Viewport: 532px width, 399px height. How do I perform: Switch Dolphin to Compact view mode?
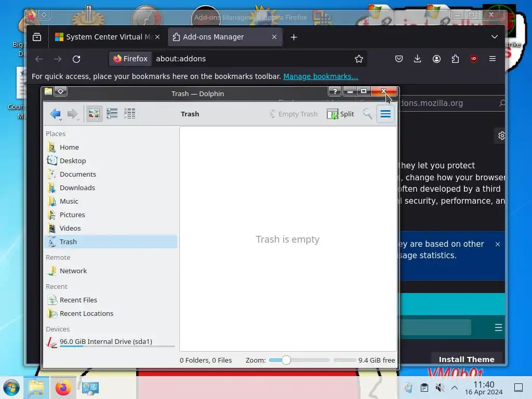(x=112, y=114)
